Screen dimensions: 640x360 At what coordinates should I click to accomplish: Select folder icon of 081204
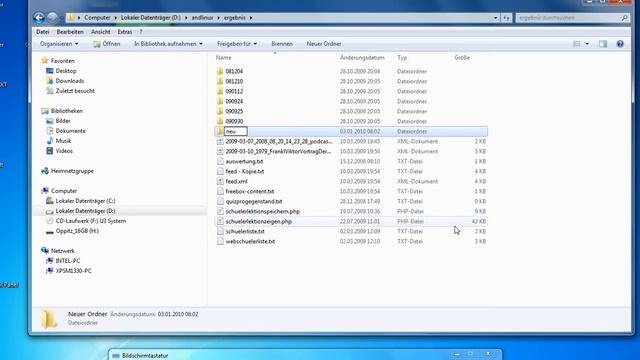pos(220,71)
